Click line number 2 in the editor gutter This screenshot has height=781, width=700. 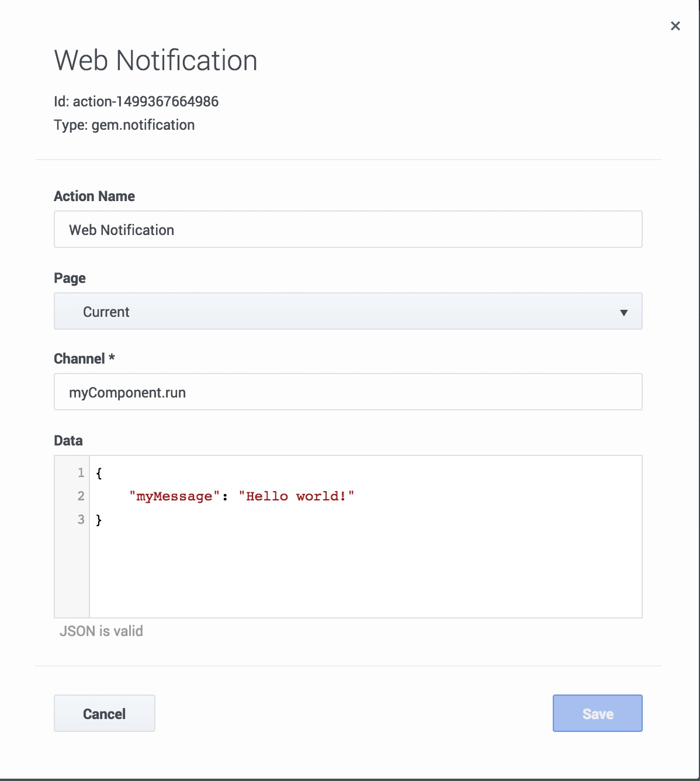pyautogui.click(x=81, y=496)
